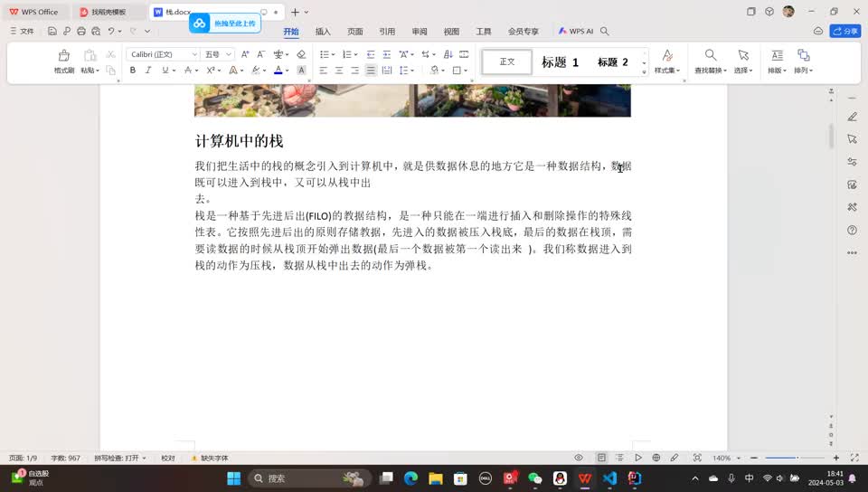Switch to the Insert (插入) ribbon tab
868x492 pixels.
pos(323,31)
